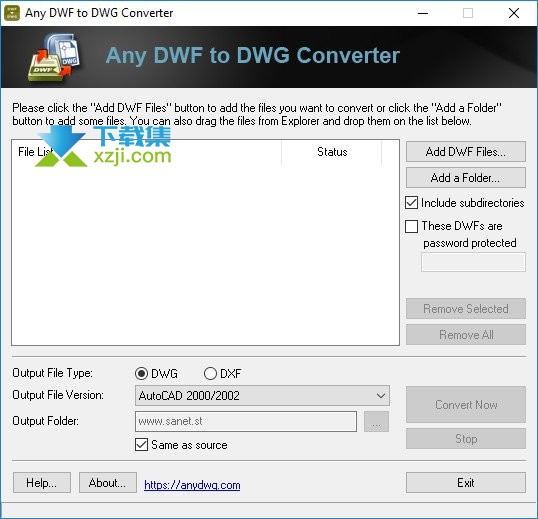Click the app icon in the title bar
Image resolution: width=538 pixels, height=519 pixels.
(x=12, y=13)
